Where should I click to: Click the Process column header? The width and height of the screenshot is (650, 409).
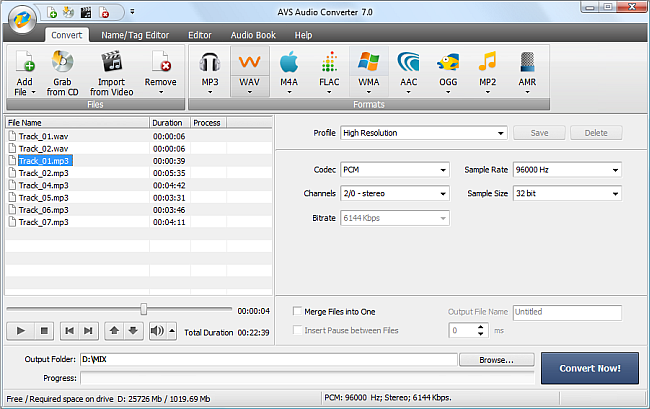208,123
